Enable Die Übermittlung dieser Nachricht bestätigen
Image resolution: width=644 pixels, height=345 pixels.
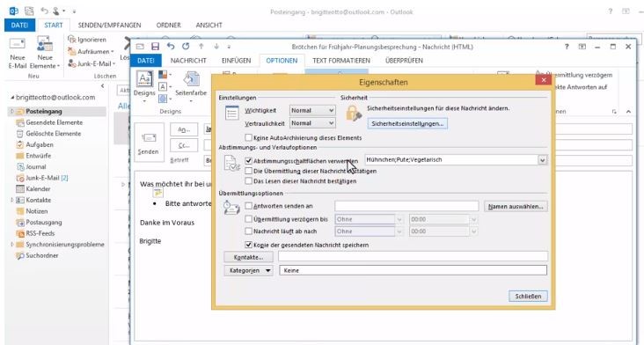(x=248, y=171)
